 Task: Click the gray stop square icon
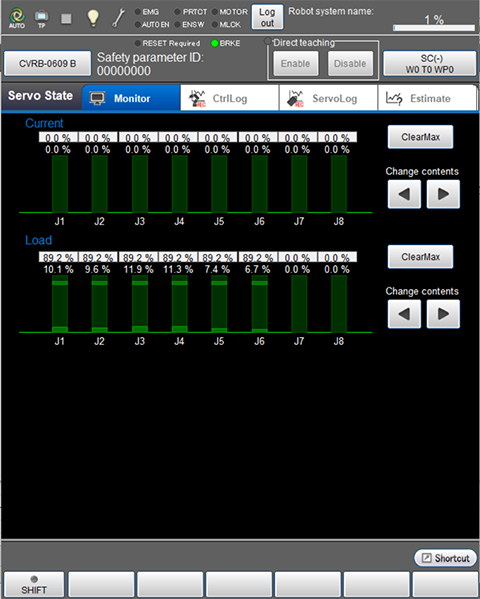click(x=66, y=18)
